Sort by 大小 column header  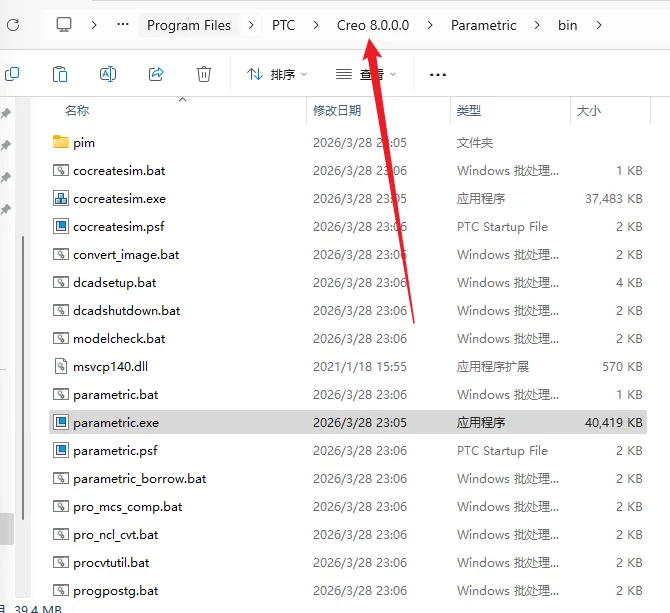(x=588, y=111)
